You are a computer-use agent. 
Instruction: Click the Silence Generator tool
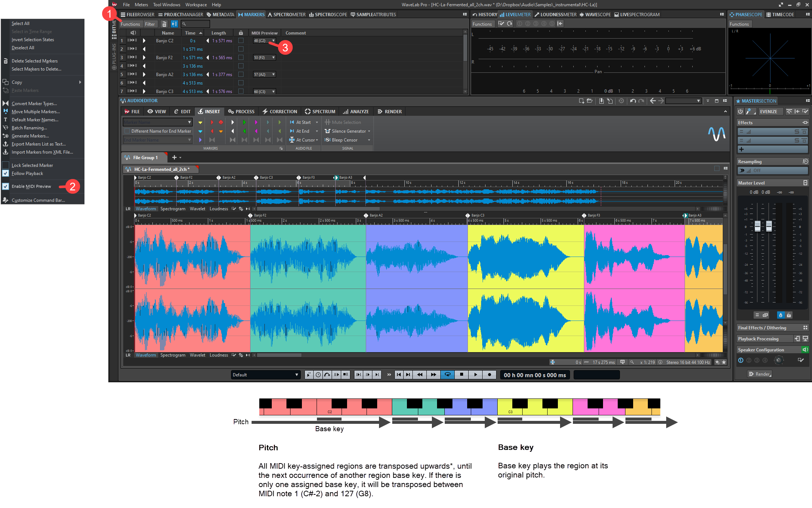point(348,131)
